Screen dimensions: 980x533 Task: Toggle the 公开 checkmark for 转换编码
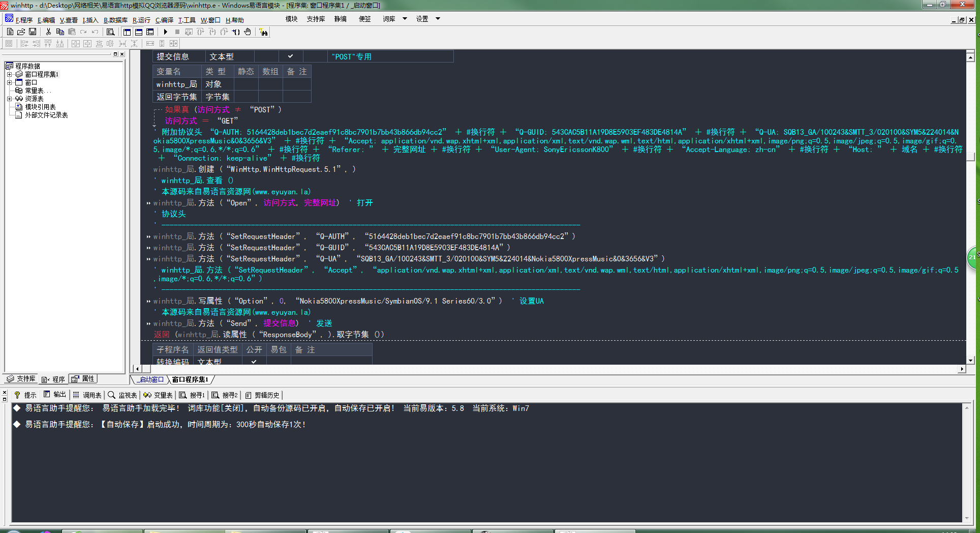coord(254,362)
